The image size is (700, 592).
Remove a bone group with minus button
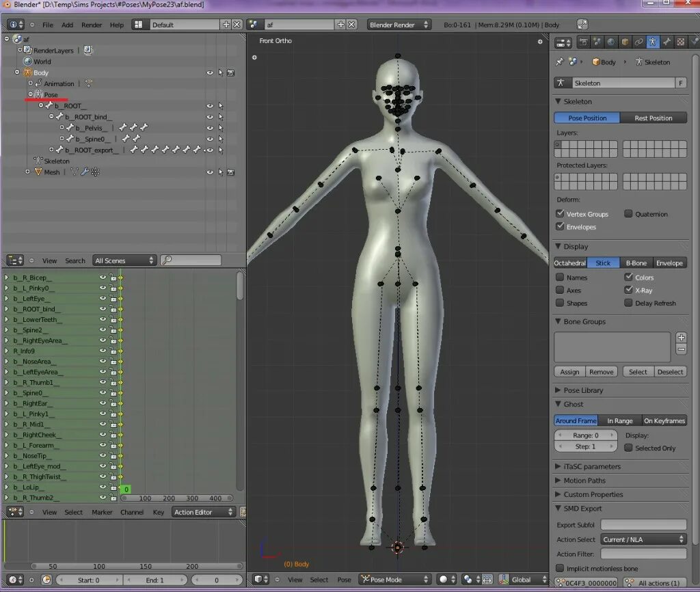(681, 349)
